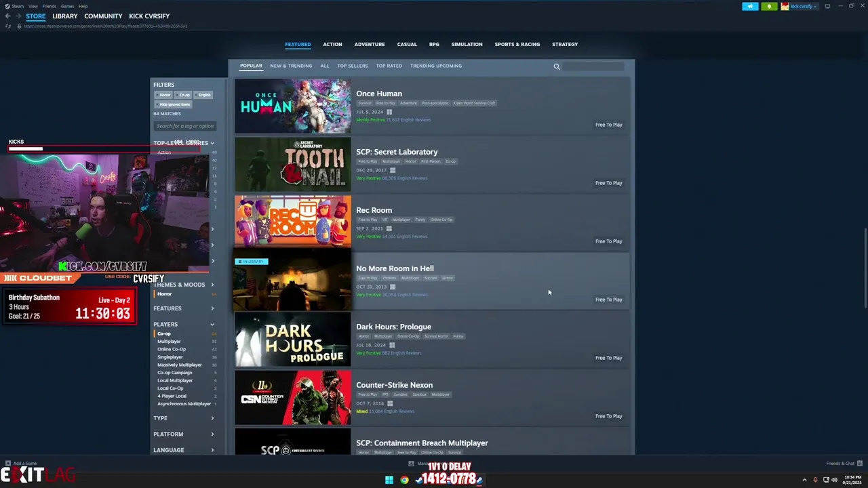Click Windows platform icon on Once Human row
868x488 pixels.
389,112
